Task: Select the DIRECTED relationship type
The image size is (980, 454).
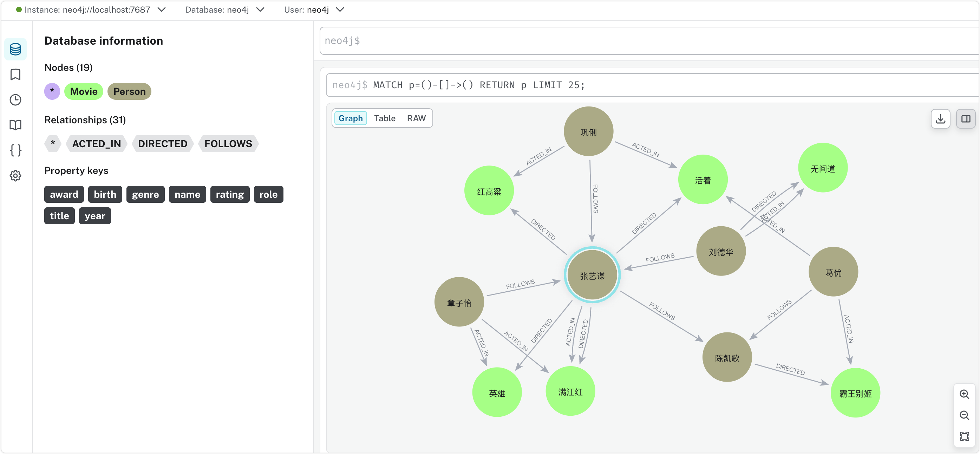Action: [162, 144]
